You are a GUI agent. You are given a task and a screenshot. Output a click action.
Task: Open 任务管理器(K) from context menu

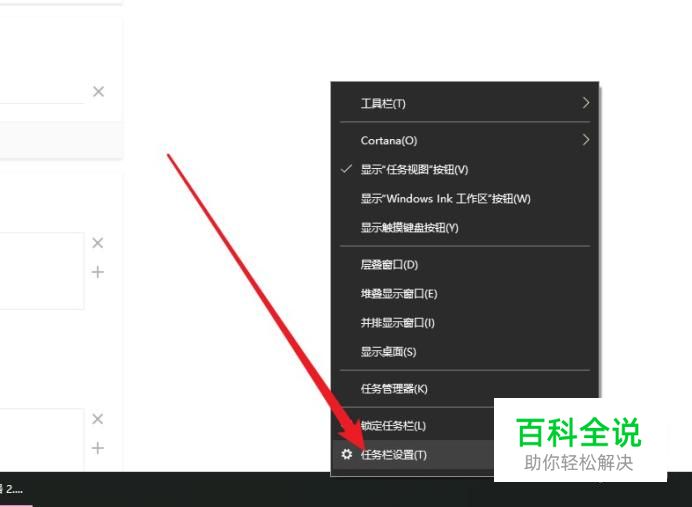pyautogui.click(x=464, y=389)
